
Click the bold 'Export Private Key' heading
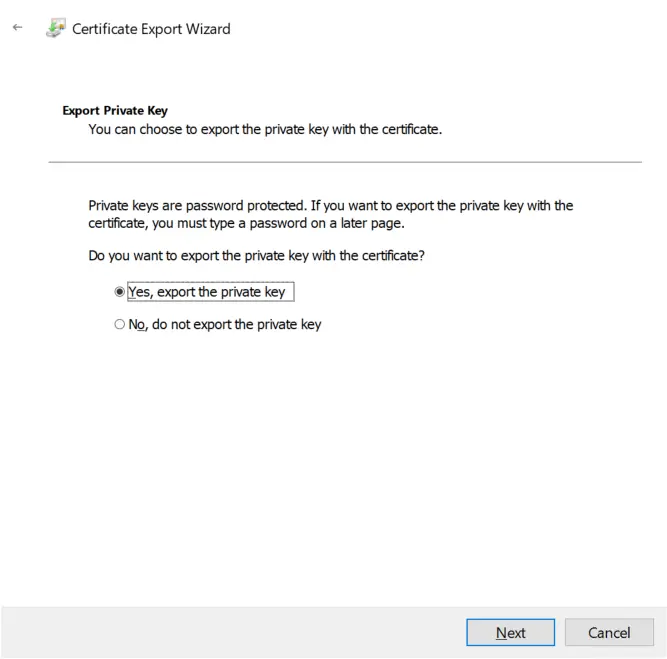(x=115, y=111)
